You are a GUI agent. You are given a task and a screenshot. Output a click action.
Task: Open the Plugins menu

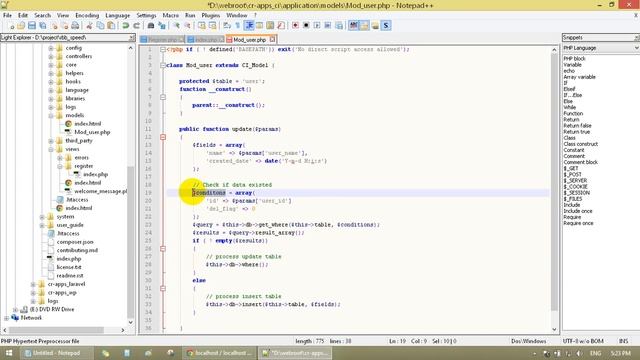[x=211, y=16]
